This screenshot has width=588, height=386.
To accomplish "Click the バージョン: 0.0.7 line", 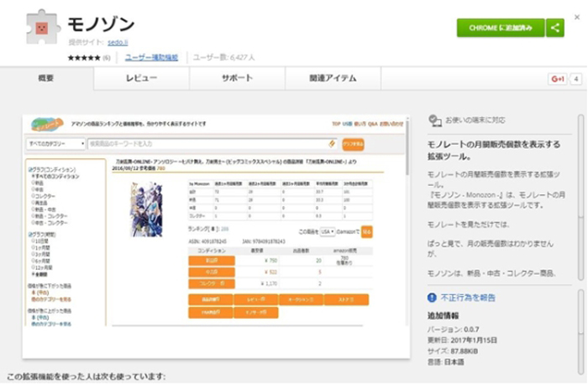I will click(453, 330).
